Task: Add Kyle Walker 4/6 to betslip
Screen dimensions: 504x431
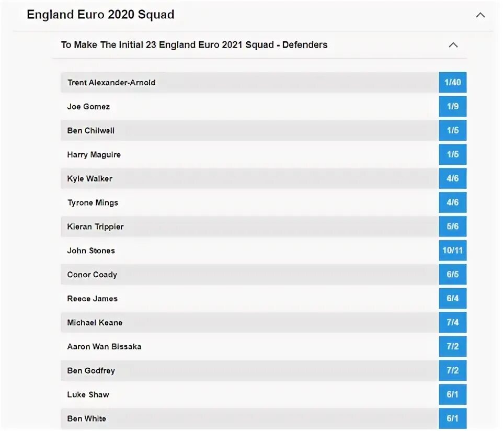Action: click(x=452, y=179)
